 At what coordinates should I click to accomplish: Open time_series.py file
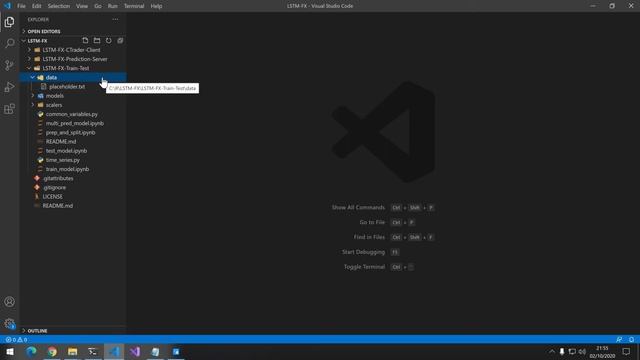coord(73,160)
